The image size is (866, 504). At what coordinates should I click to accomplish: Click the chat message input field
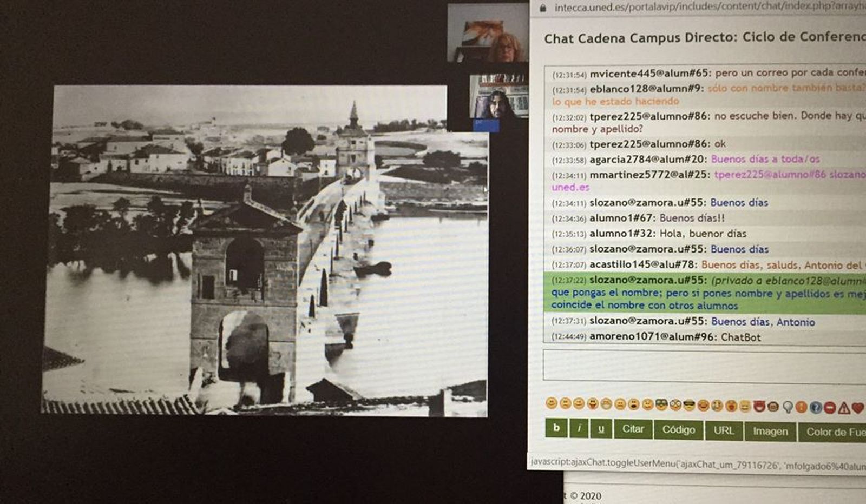coord(704,366)
